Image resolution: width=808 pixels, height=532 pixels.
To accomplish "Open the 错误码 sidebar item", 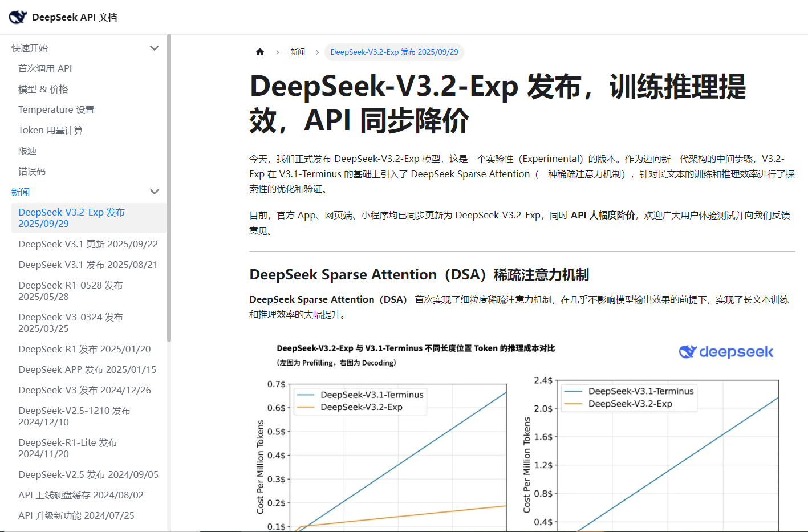I will 32,171.
